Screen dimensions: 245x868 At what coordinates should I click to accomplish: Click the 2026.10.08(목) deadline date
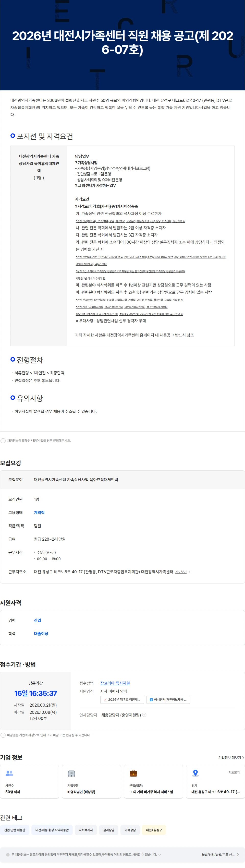tap(43, 712)
